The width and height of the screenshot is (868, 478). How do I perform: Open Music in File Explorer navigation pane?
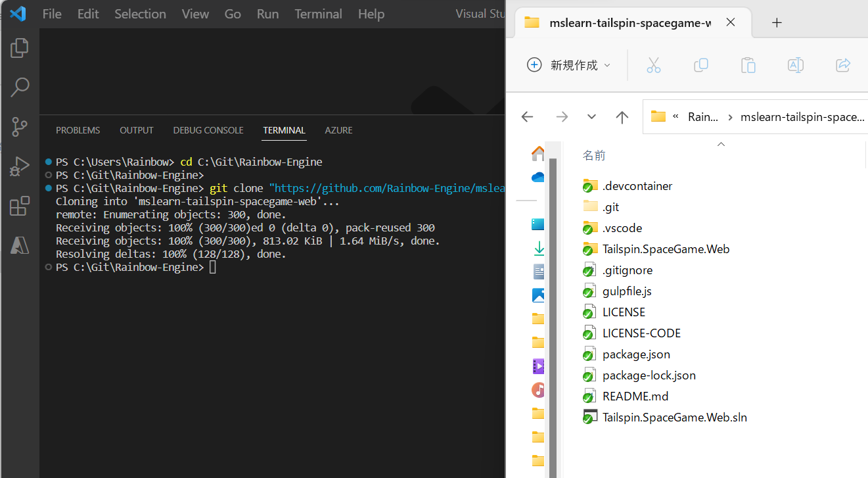click(538, 390)
